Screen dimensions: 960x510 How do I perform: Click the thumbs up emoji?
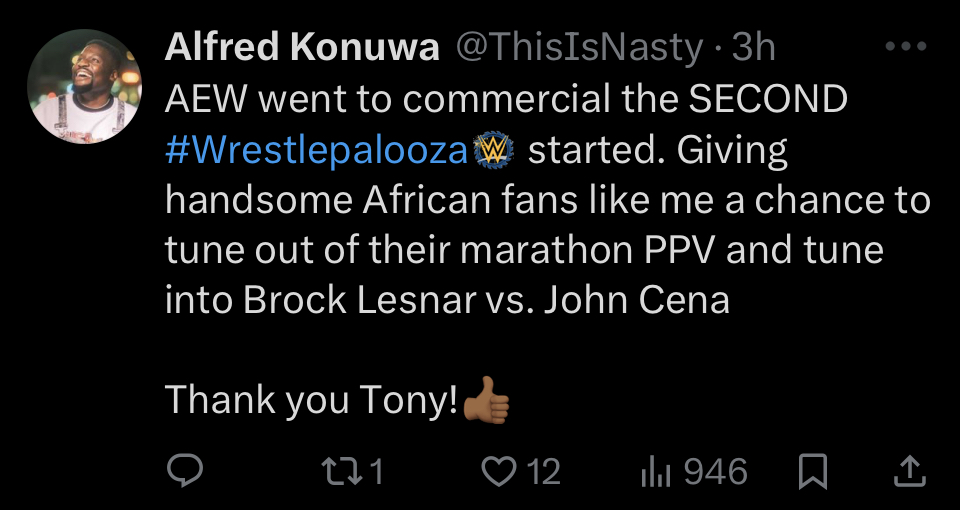pyautogui.click(x=487, y=400)
